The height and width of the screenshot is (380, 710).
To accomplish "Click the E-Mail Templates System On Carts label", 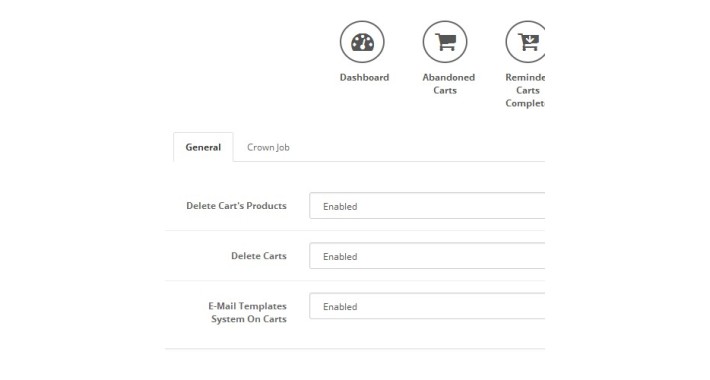I will tap(248, 313).
